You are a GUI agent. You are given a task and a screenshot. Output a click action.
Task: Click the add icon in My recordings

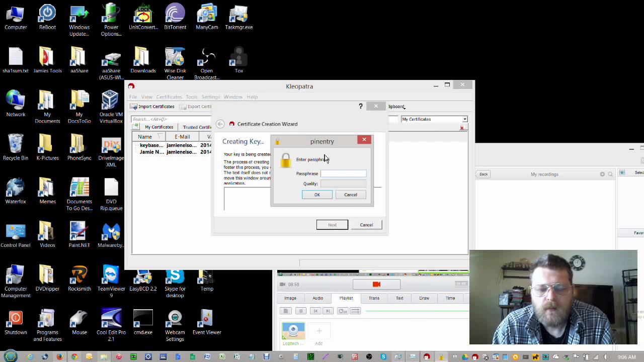[x=602, y=174]
